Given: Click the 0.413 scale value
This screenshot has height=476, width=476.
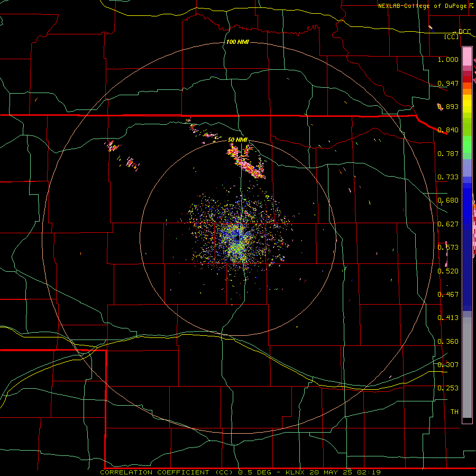Looking at the screenshot, I should point(448,318).
